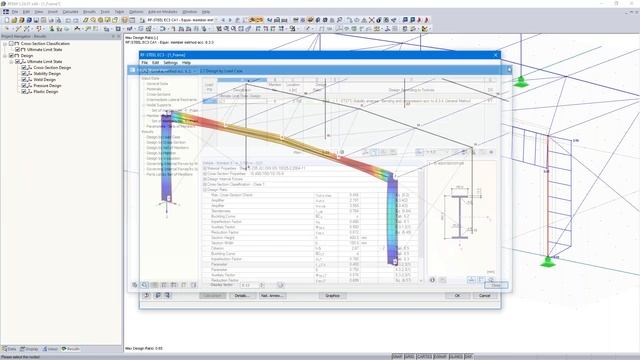Screen dimensions: 640x360
Task: Click the info icon below cross-section sketch
Action: click(x=432, y=280)
